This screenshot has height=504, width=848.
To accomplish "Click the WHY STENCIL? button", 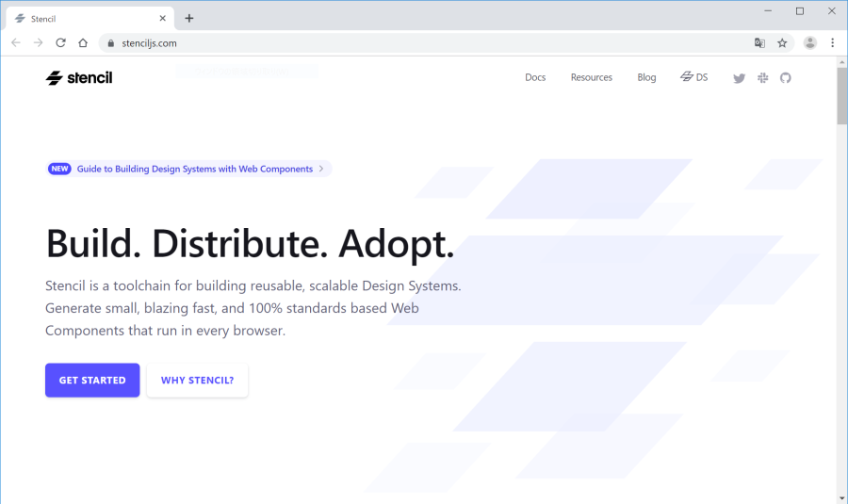I will pyautogui.click(x=197, y=381).
